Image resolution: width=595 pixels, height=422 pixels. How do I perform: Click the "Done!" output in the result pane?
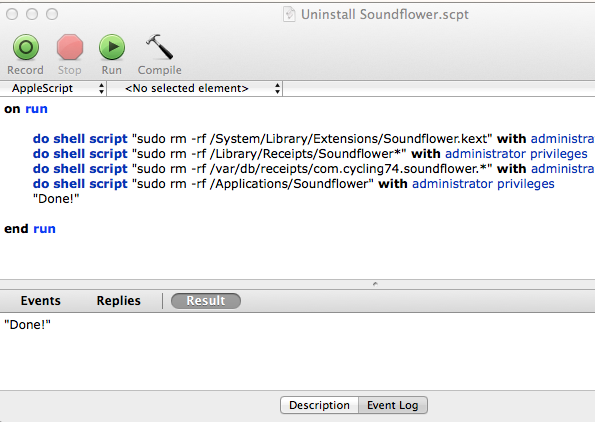click(x=27, y=325)
